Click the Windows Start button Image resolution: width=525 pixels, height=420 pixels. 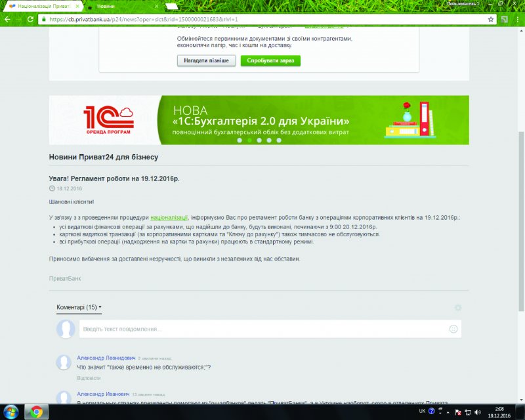click(x=11, y=412)
